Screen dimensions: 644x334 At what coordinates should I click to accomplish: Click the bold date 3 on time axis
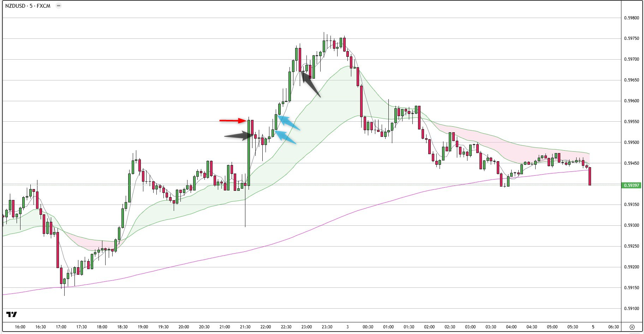point(347,327)
